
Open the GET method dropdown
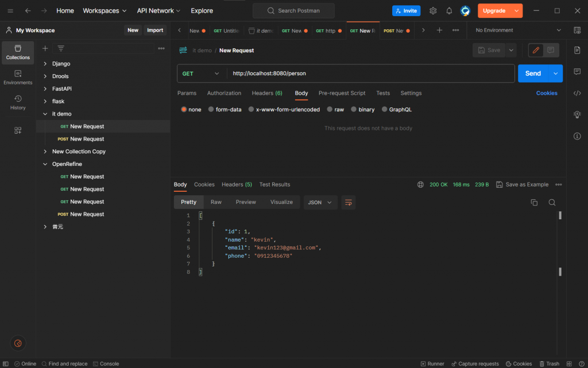(202, 73)
